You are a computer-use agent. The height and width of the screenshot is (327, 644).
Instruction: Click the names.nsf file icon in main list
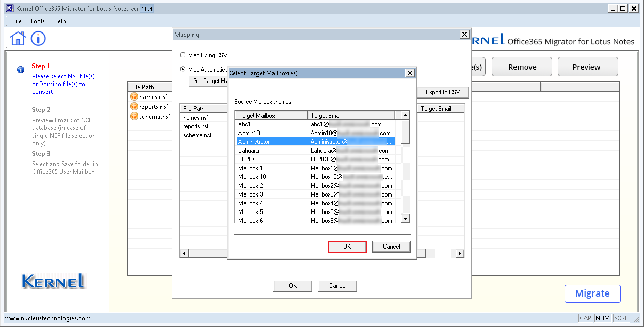point(134,96)
